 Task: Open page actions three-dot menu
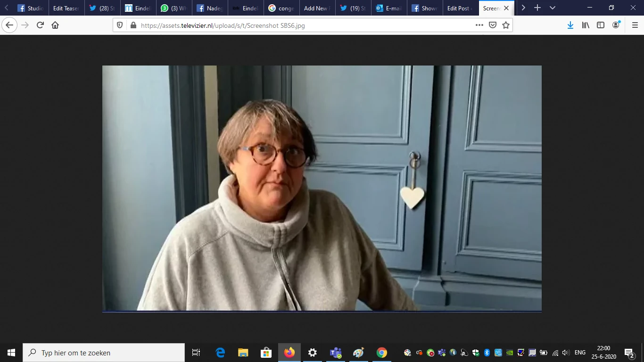coord(479,25)
